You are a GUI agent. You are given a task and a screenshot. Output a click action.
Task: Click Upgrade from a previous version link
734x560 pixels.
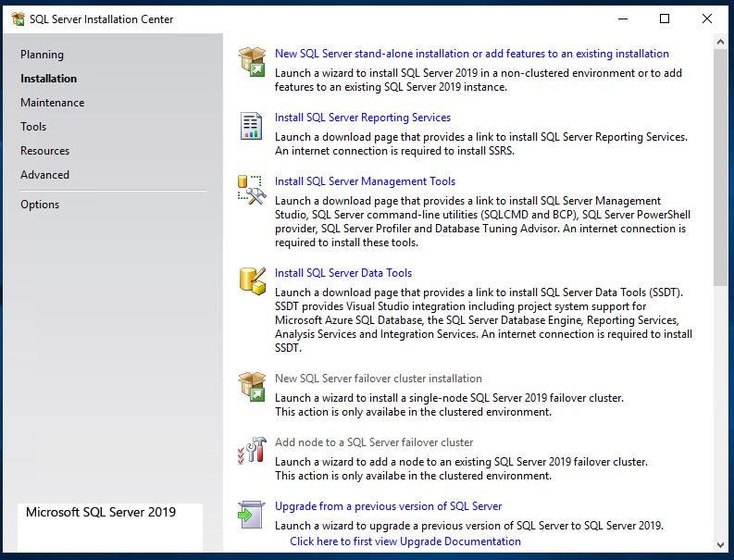(x=389, y=506)
